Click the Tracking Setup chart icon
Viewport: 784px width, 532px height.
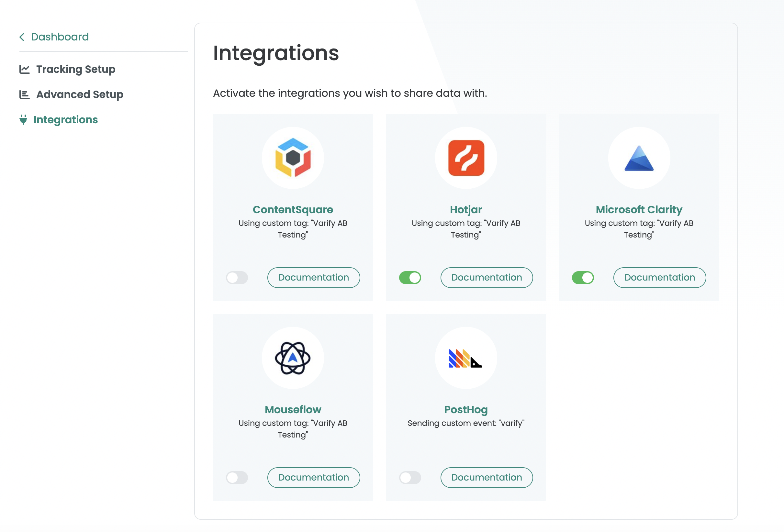(x=24, y=69)
